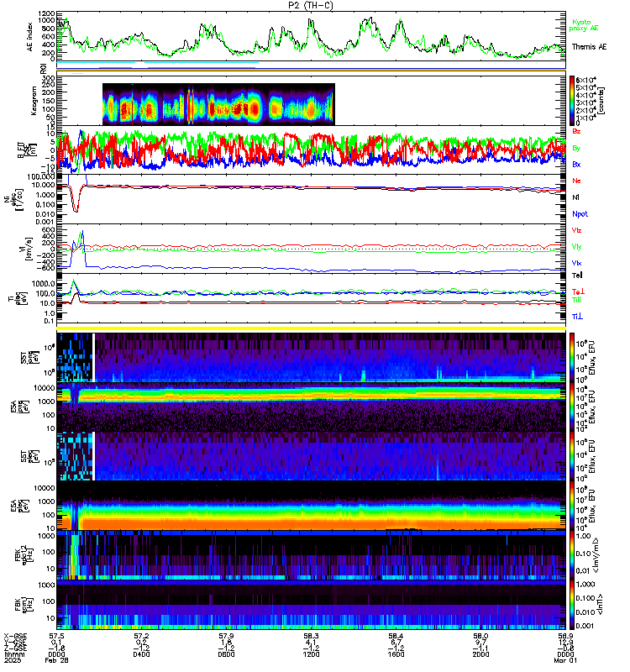Click the "0800" hhmm time label

(226, 654)
